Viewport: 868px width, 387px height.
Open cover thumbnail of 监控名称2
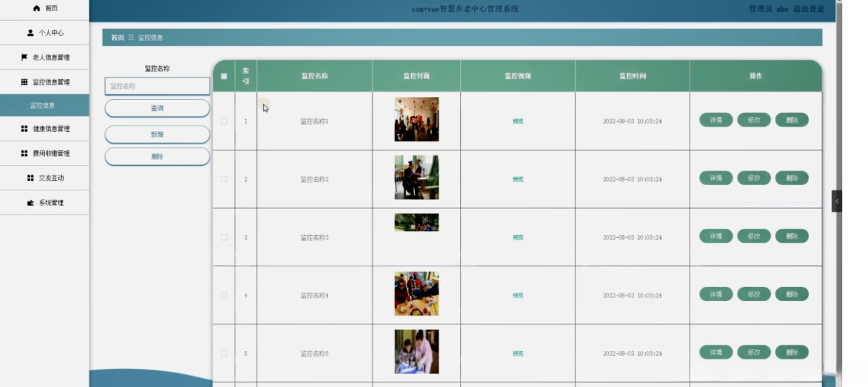point(417,178)
